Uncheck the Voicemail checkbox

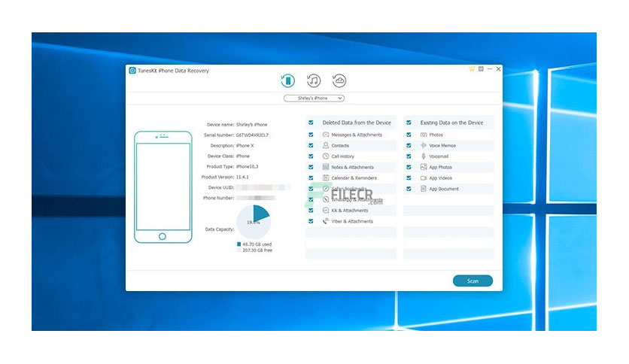click(409, 156)
